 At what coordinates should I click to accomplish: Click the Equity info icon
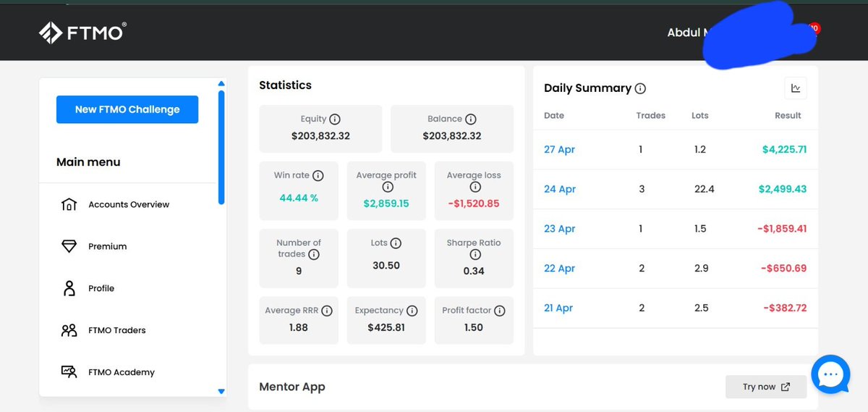pos(335,119)
